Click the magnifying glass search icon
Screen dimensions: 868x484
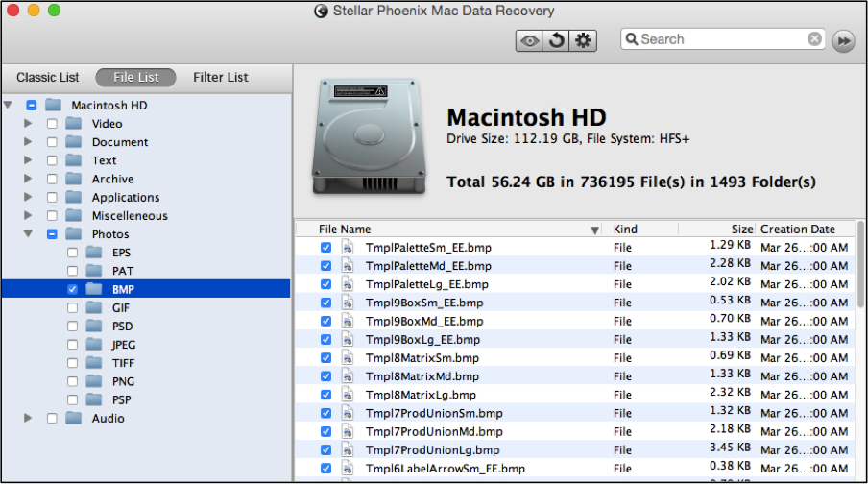631,38
